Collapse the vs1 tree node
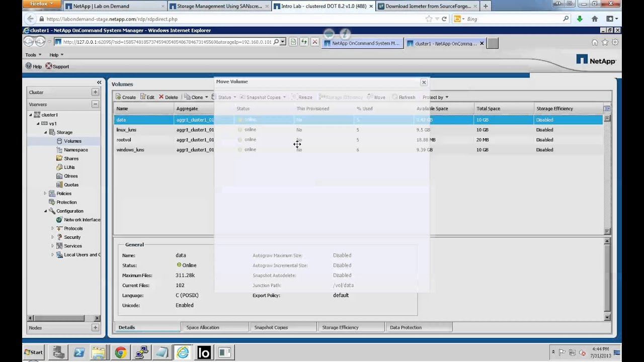Viewport: 644px width, 362px height. point(38,124)
